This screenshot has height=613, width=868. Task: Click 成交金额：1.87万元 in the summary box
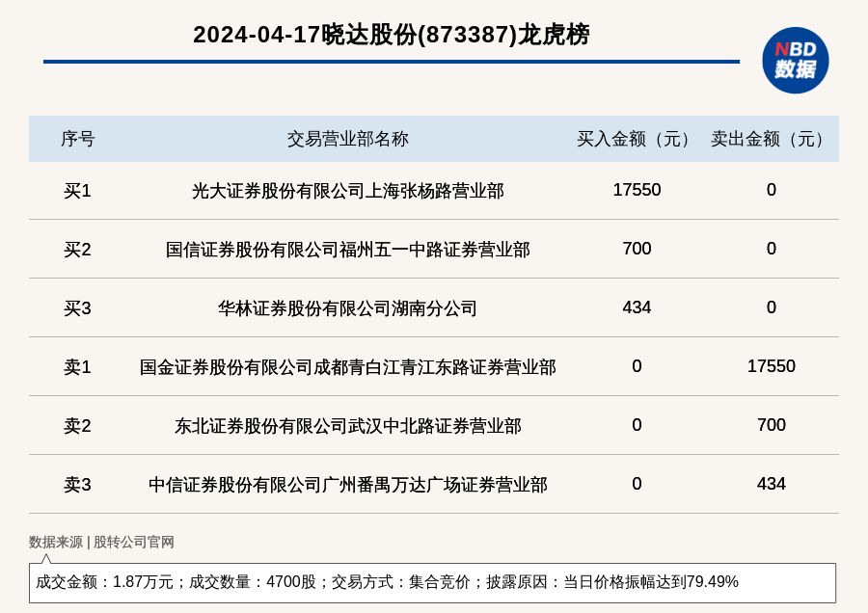[104, 582]
